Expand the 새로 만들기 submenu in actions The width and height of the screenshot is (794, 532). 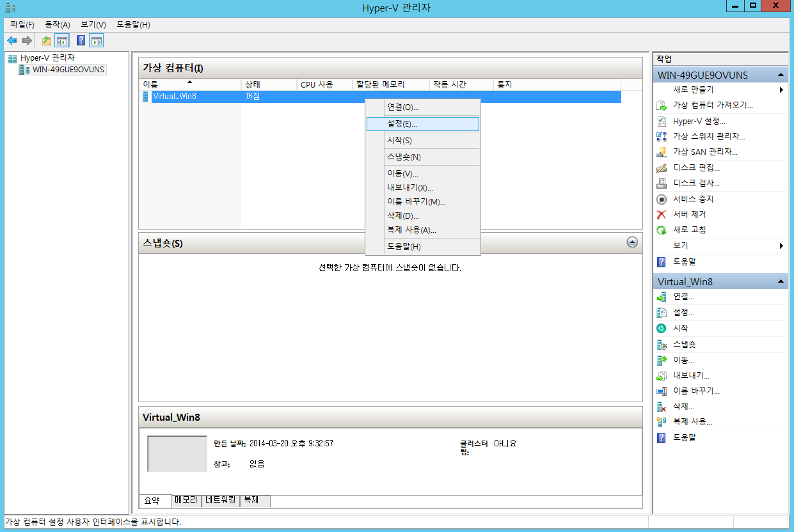720,90
